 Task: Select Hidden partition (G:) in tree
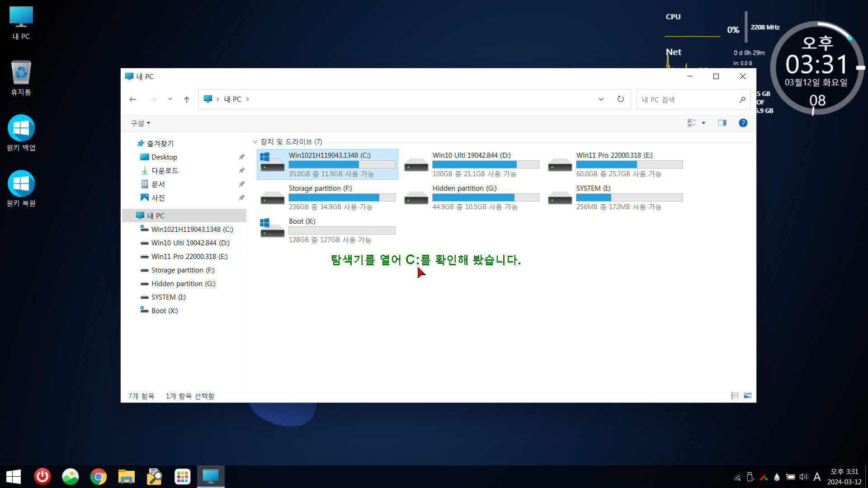(x=183, y=283)
